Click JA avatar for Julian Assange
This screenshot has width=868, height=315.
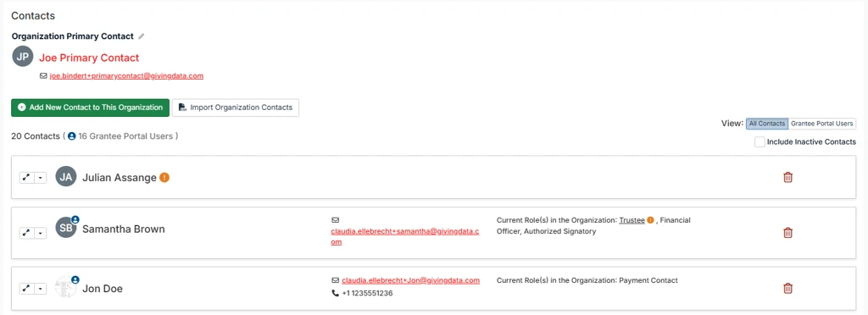pos(66,177)
